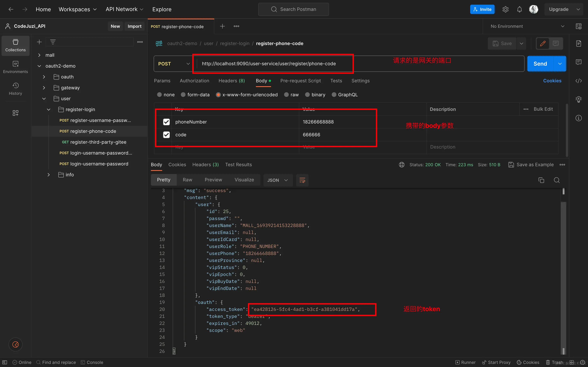
Task: Click the Cookies link
Action: click(x=552, y=81)
